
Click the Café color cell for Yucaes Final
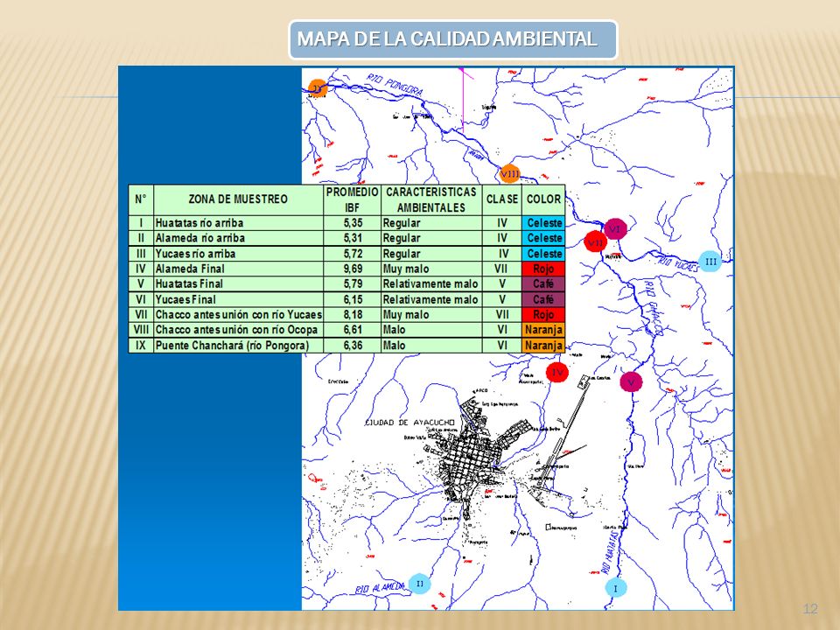543,299
